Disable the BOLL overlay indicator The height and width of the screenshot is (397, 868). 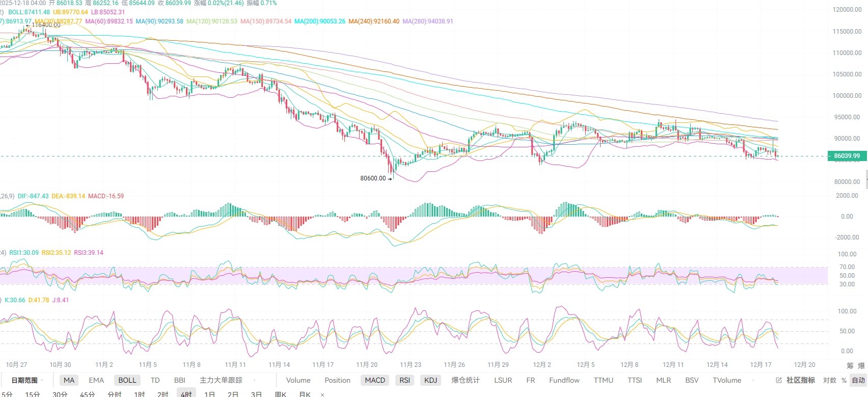coord(127,380)
